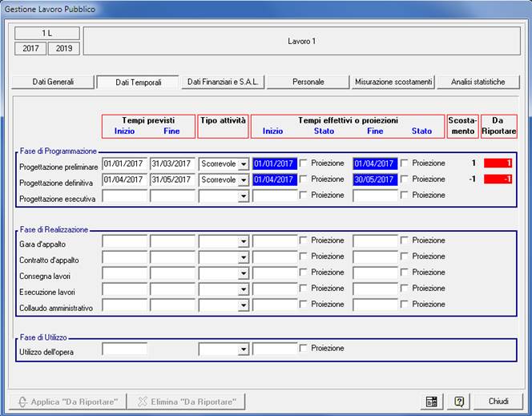Click the Elimina "Da Riportare" button
Image resolution: width=532 pixels, height=416 pixels.
[x=187, y=402]
